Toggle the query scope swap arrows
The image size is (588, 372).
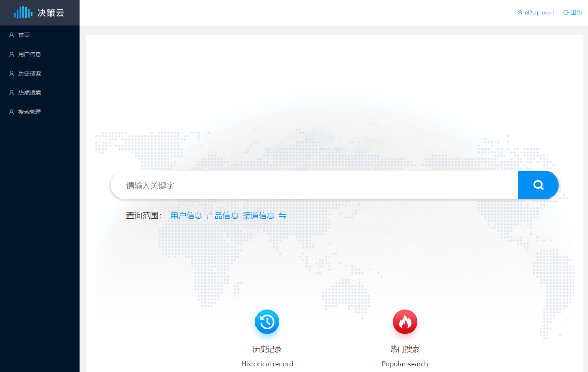[x=283, y=216]
